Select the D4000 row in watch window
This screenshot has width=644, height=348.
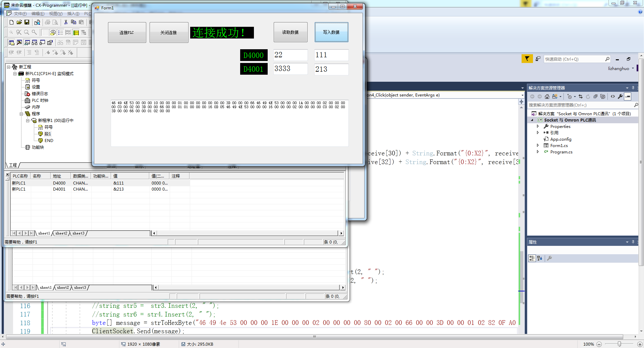[x=101, y=183]
